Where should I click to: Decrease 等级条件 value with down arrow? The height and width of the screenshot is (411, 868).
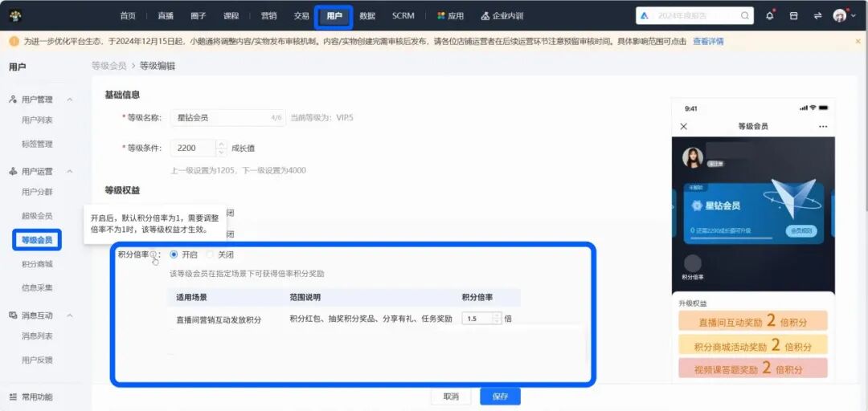[222, 152]
